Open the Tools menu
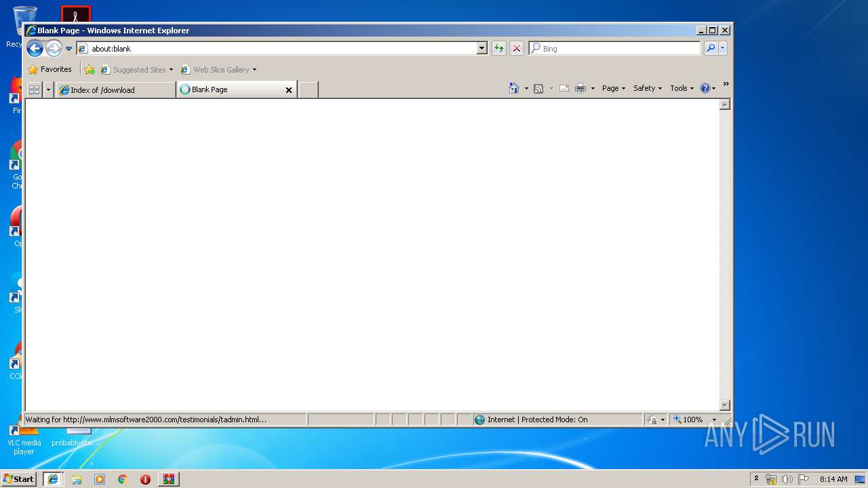The height and width of the screenshot is (488, 868). click(682, 88)
